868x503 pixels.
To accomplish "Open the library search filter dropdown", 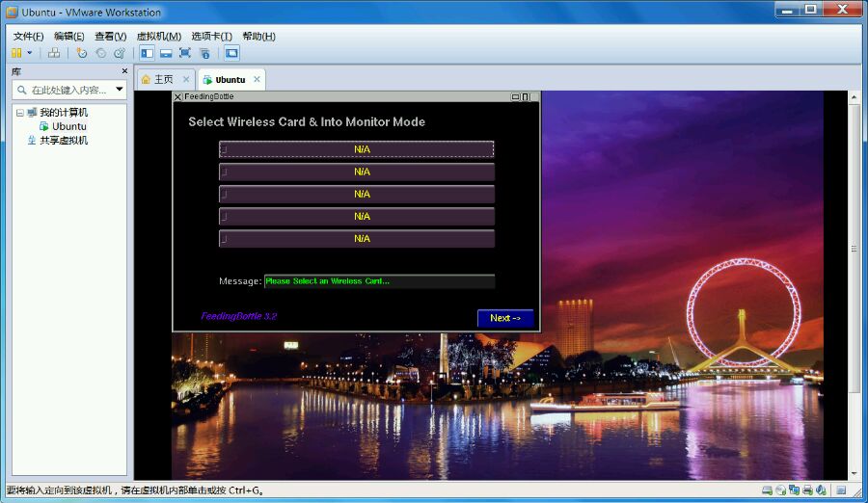I will [119, 89].
